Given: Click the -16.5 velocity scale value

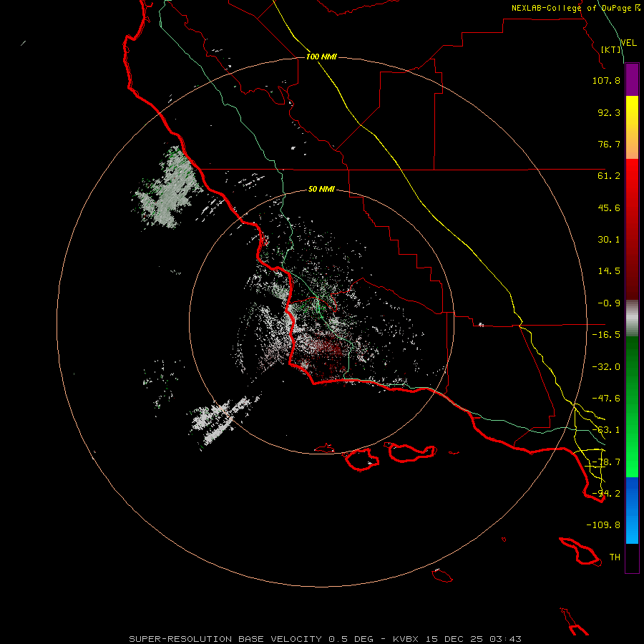Looking at the screenshot, I should coord(606,335).
